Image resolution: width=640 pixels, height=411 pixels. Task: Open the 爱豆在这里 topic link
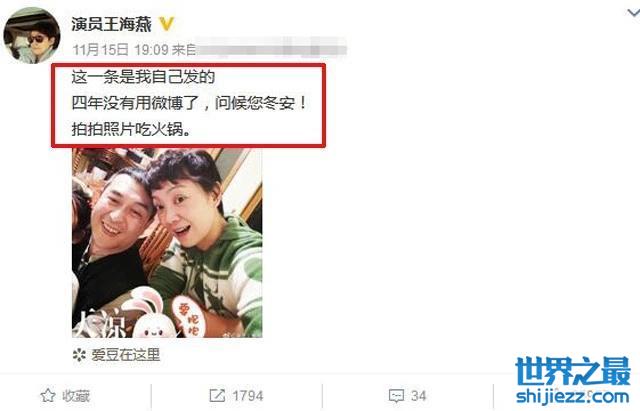125,355
